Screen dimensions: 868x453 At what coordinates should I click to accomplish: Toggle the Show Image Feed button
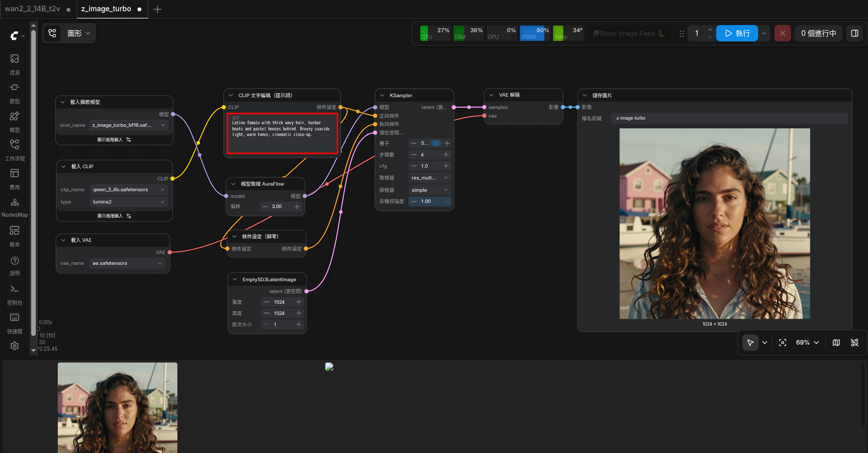point(629,33)
